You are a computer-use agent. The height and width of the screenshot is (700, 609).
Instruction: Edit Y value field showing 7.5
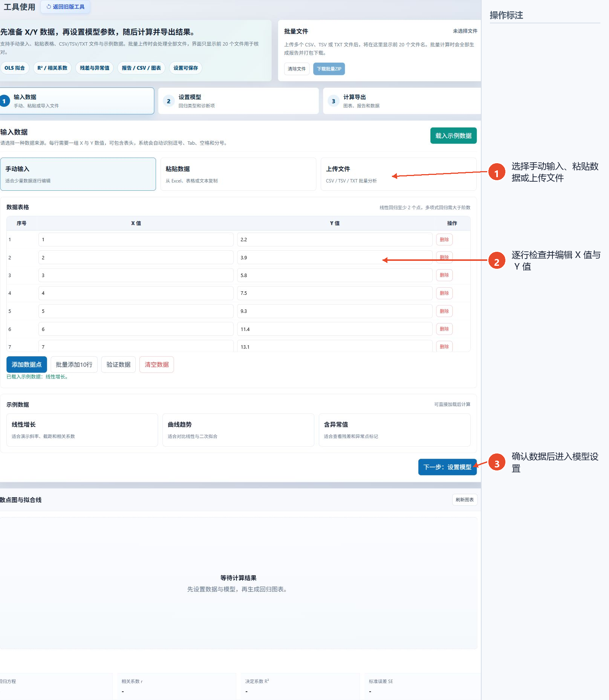click(x=335, y=293)
